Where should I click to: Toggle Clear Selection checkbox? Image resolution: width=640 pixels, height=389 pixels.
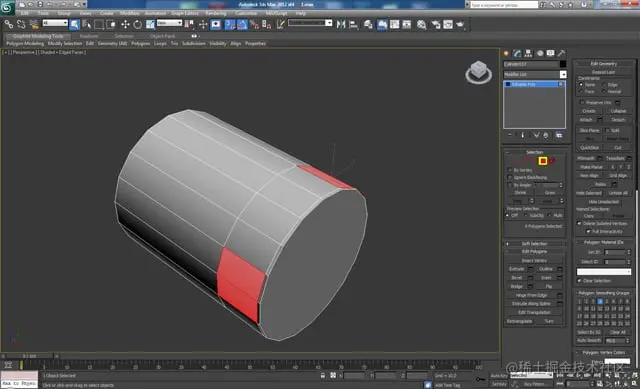pos(579,281)
